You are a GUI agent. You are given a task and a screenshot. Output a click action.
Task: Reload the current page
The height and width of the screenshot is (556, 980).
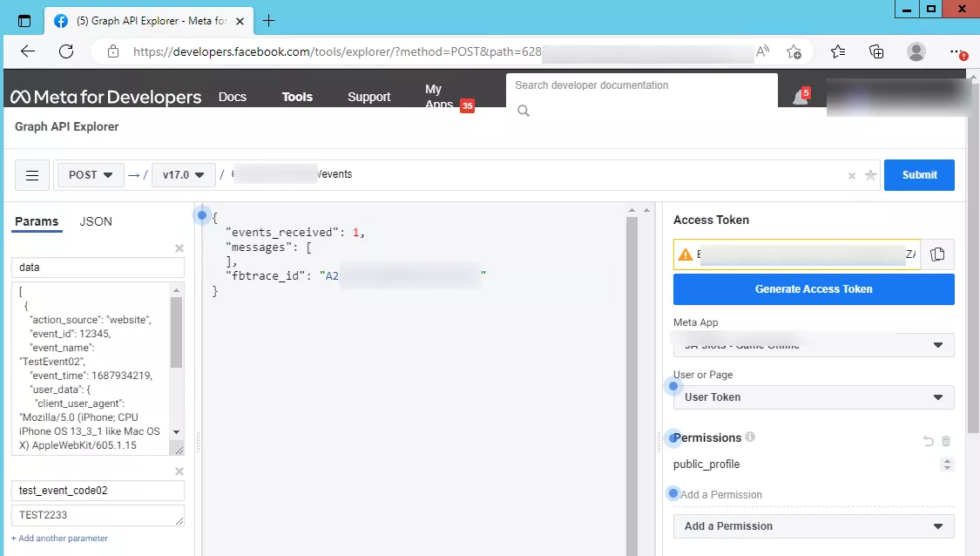click(x=66, y=51)
